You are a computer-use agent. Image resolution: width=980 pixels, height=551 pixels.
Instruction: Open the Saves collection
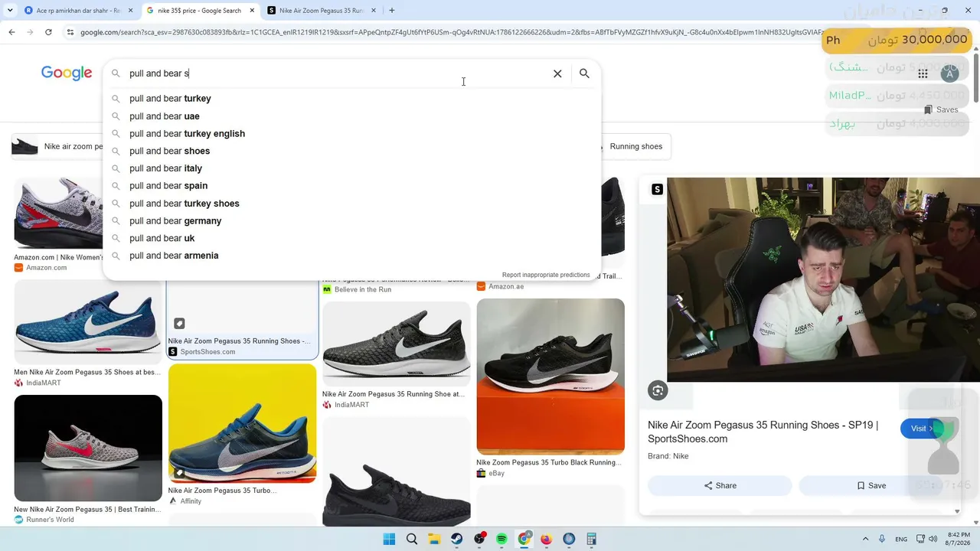[940, 109]
